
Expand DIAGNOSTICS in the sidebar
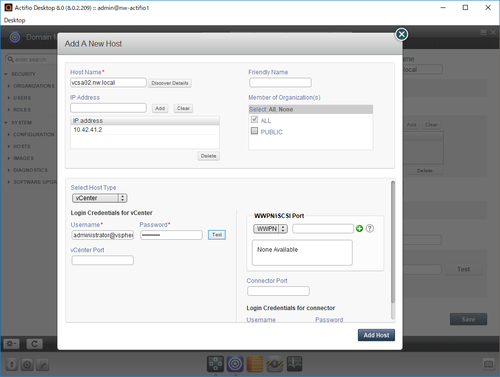(9, 170)
